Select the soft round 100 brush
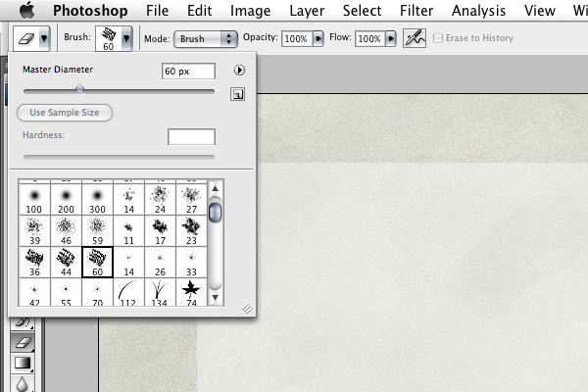The width and height of the screenshot is (588, 392). [34, 199]
